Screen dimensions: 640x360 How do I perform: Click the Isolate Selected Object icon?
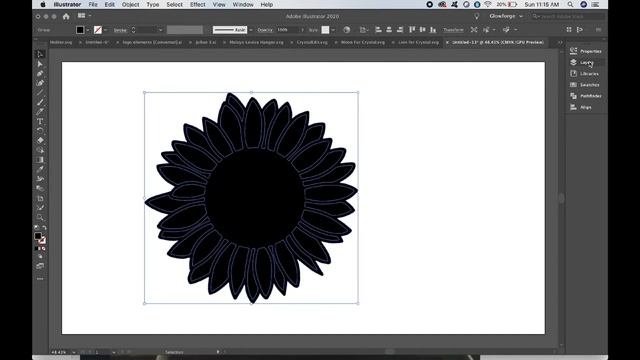point(474,29)
